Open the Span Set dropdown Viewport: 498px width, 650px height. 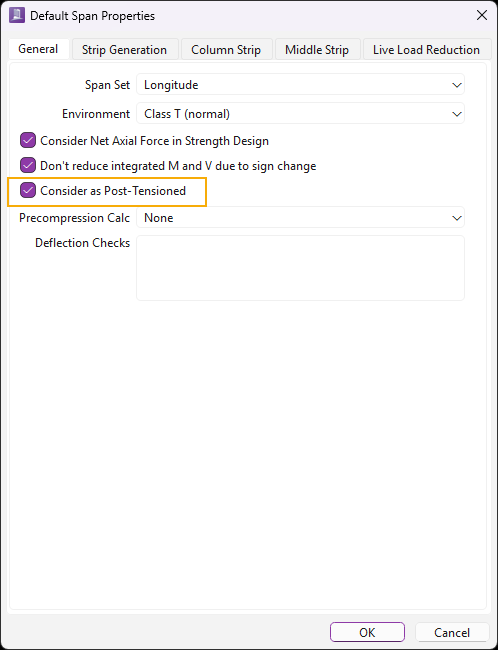pyautogui.click(x=300, y=85)
